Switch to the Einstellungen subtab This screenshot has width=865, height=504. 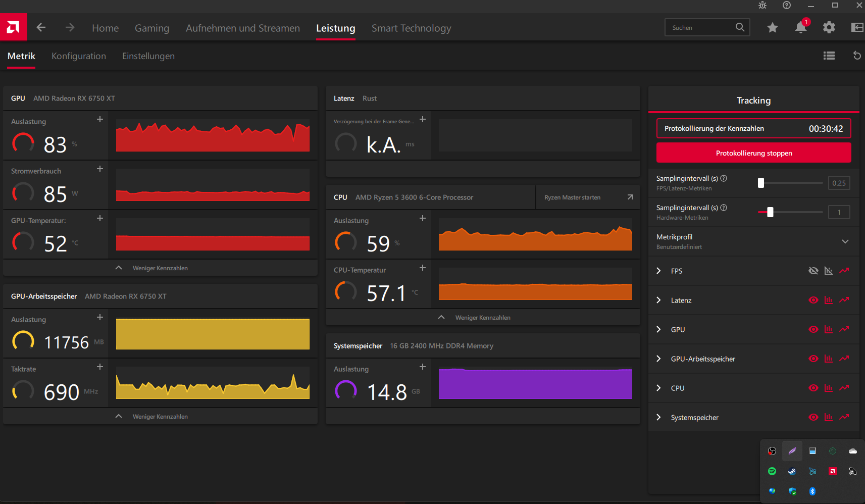pos(148,56)
